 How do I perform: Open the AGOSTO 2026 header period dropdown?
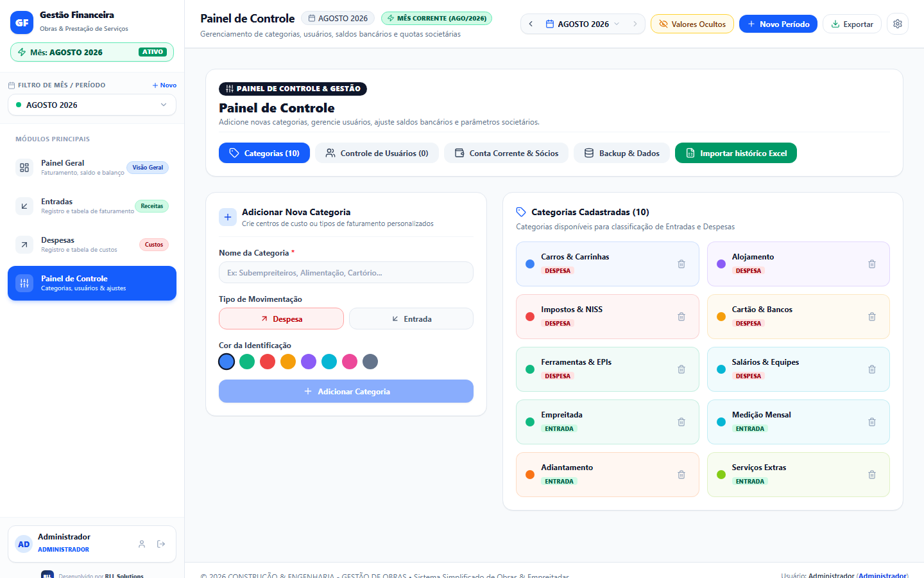pos(583,24)
